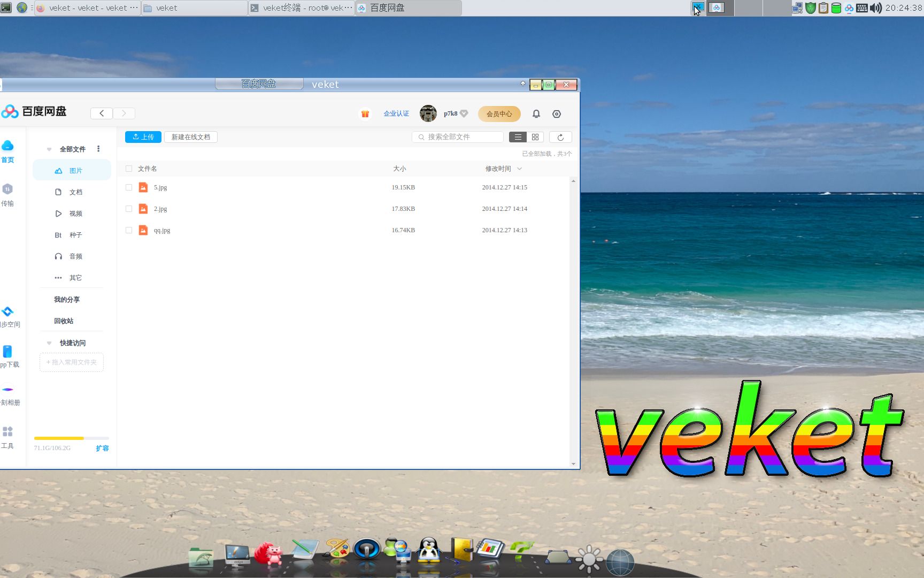This screenshot has width=924, height=578.
Task: Open the 2.jpg file name
Action: pos(160,209)
